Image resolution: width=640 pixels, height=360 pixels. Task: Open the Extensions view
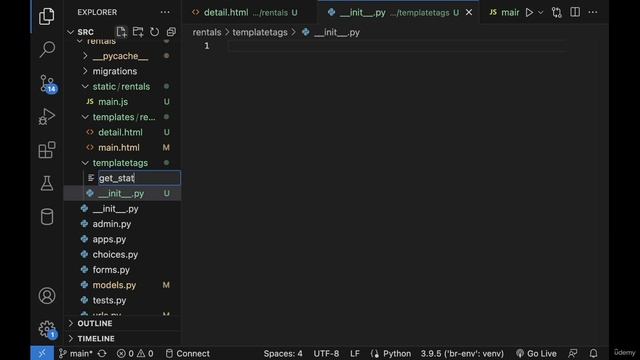[47, 150]
